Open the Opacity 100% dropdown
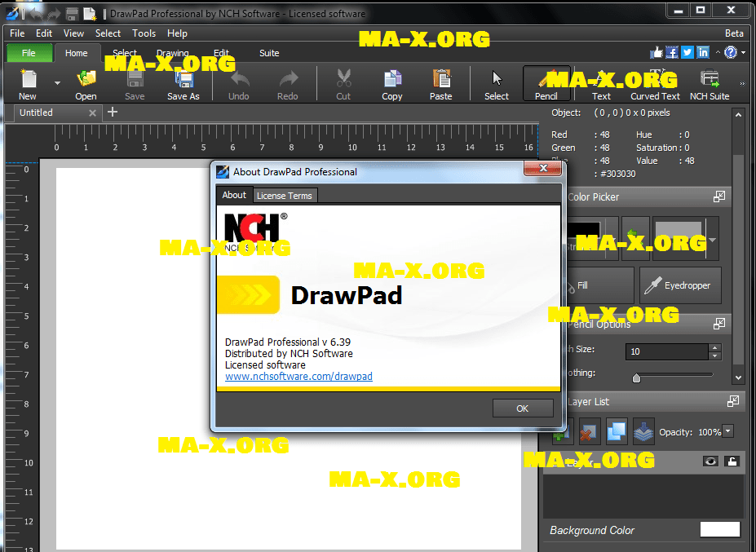Screen dimensions: 756x552 [x=728, y=431]
